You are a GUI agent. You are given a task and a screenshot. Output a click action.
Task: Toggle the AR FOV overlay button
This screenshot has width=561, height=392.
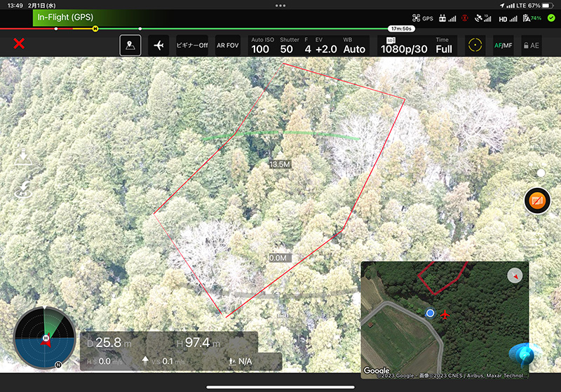[227, 46]
